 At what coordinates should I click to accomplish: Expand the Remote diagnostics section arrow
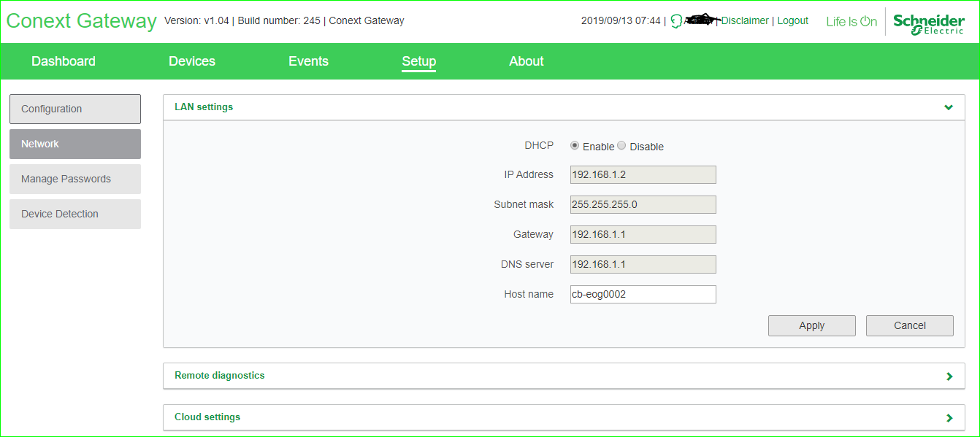pyautogui.click(x=949, y=376)
